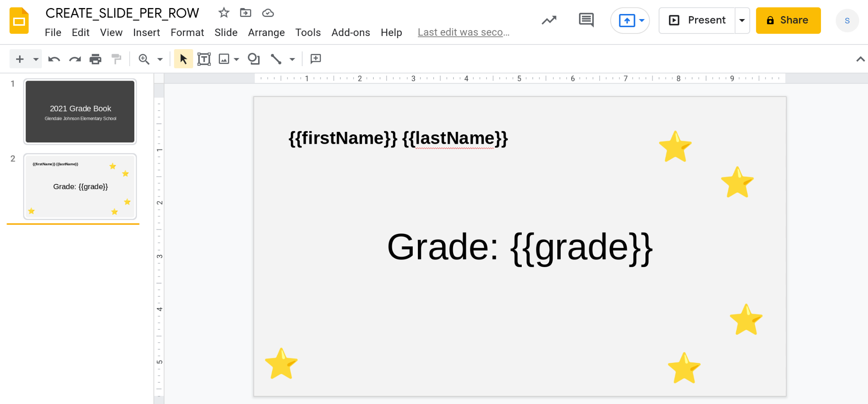Add a comment from toolbar
The image size is (868, 404).
[x=316, y=59]
